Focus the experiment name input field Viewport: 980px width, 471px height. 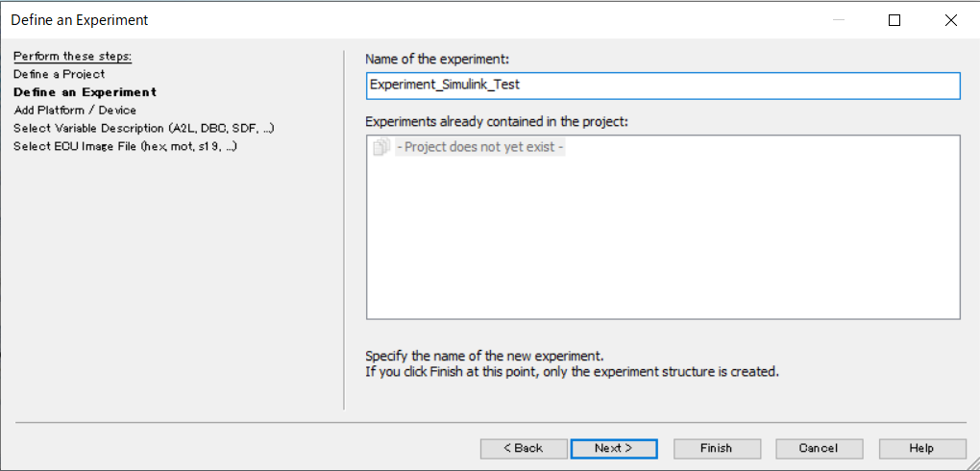click(x=663, y=86)
